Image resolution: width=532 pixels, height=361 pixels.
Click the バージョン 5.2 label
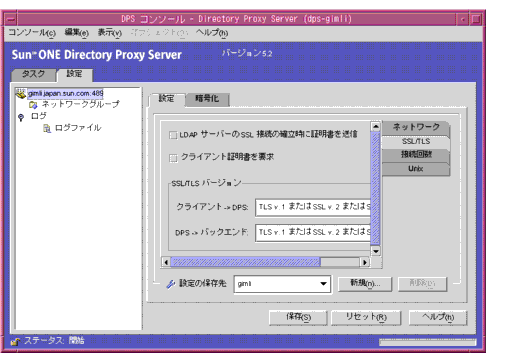(247, 53)
